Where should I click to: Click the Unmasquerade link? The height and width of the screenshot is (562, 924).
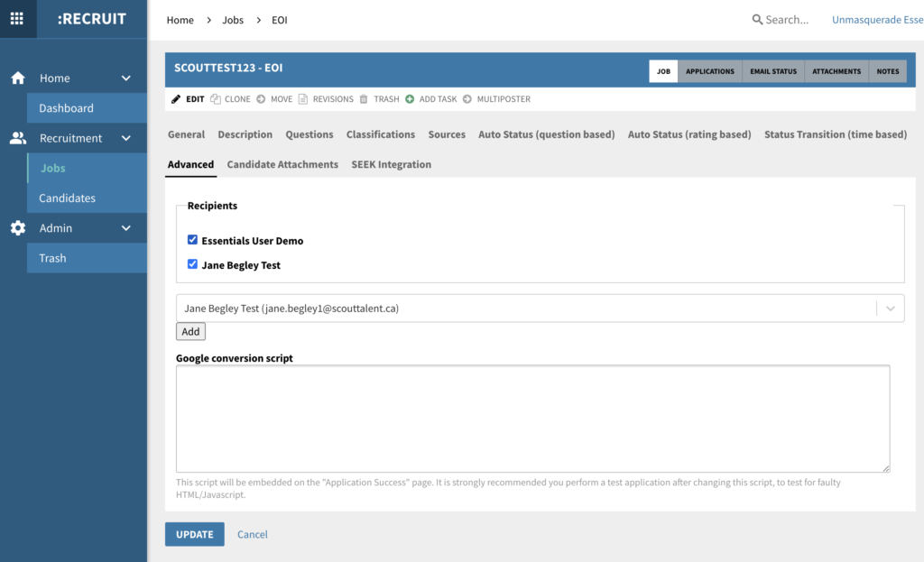(877, 20)
